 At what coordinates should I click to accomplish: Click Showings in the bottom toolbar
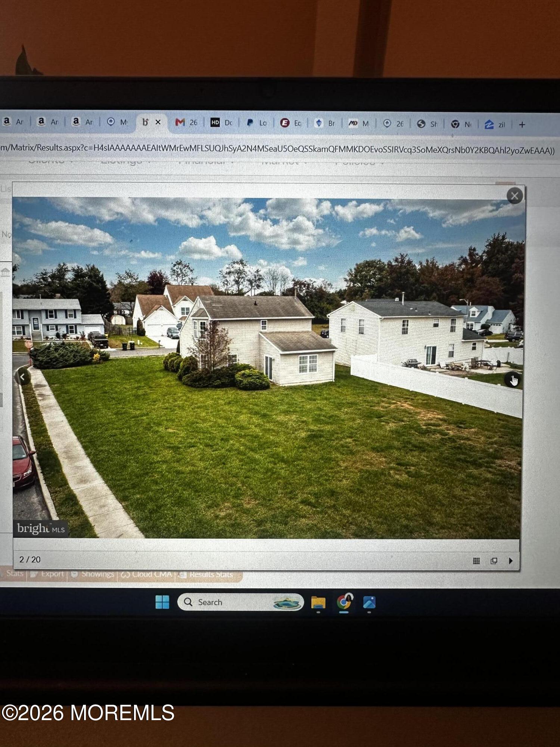coord(92,574)
